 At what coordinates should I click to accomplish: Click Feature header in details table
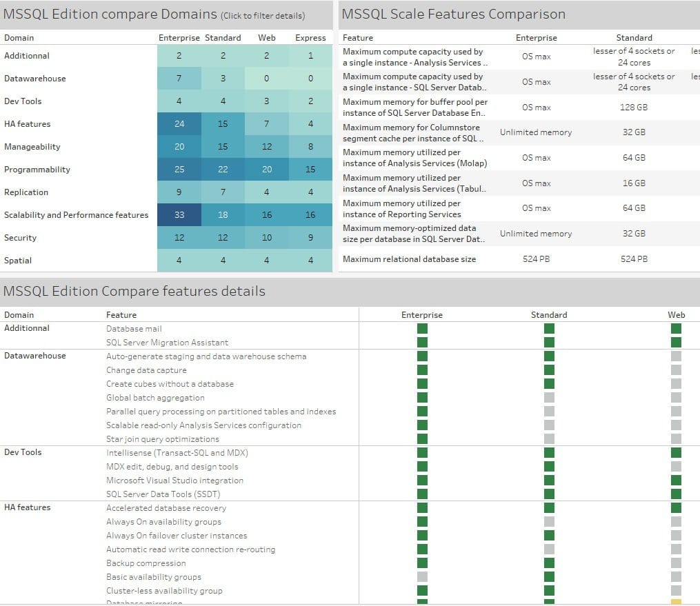121,314
